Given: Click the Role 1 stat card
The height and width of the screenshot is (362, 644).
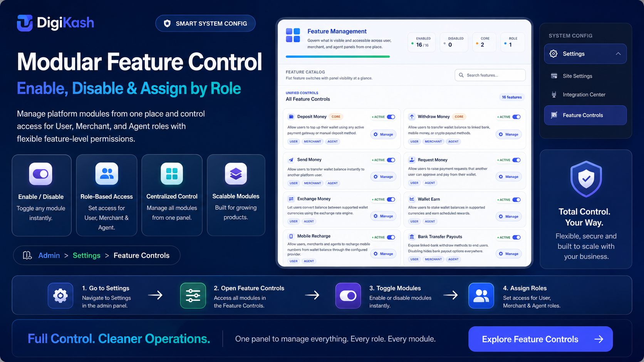Looking at the screenshot, I should pyautogui.click(x=513, y=42).
